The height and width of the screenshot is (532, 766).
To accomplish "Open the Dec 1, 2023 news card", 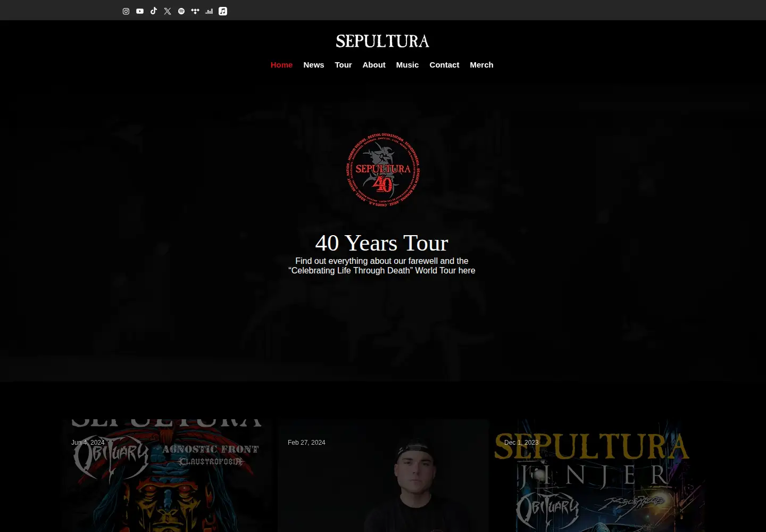I will coord(600,476).
